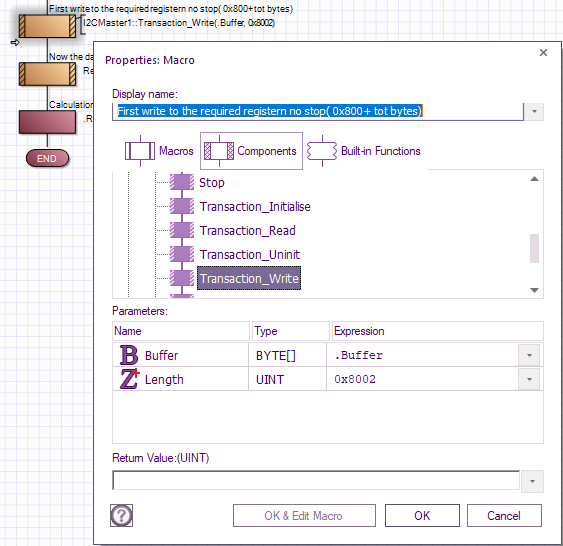The height and width of the screenshot is (546, 563).
Task: Click into the Return Value input field
Action: click(316, 481)
